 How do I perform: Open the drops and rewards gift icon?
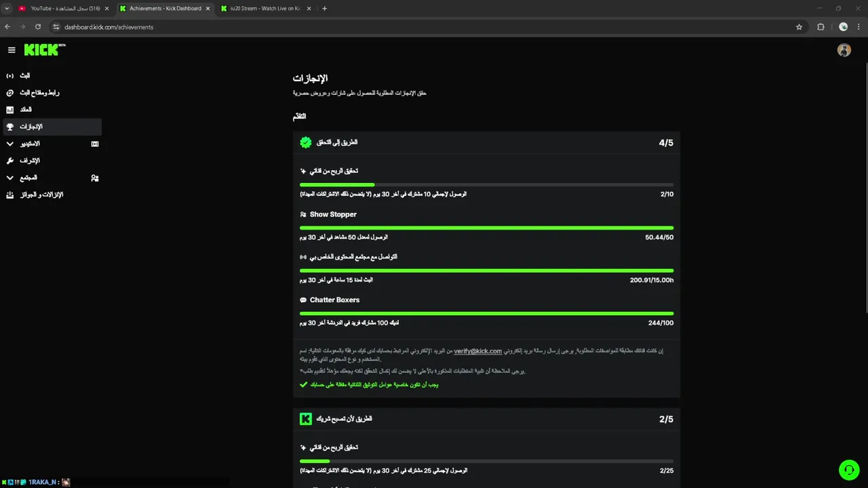point(9,195)
